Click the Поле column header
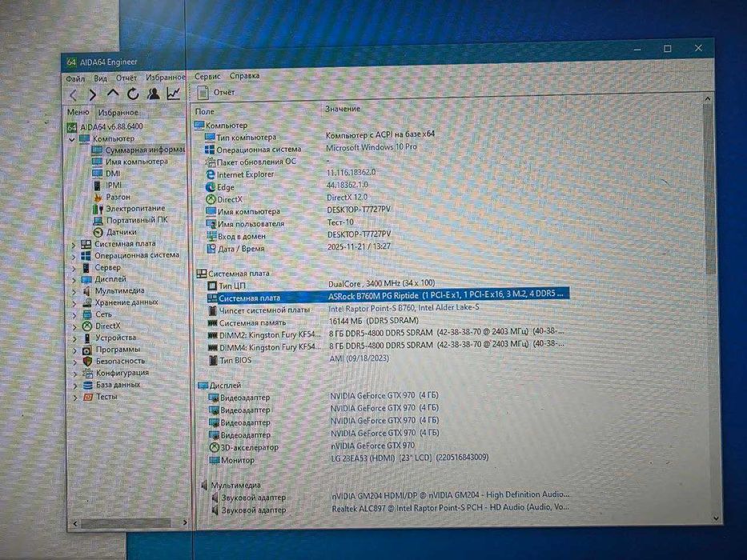 tap(204, 111)
